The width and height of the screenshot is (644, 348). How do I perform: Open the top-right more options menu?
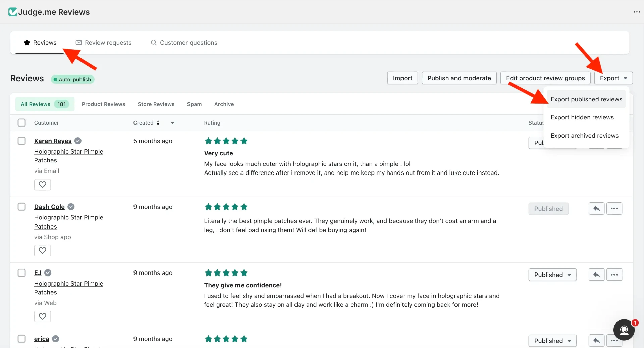pos(637,12)
